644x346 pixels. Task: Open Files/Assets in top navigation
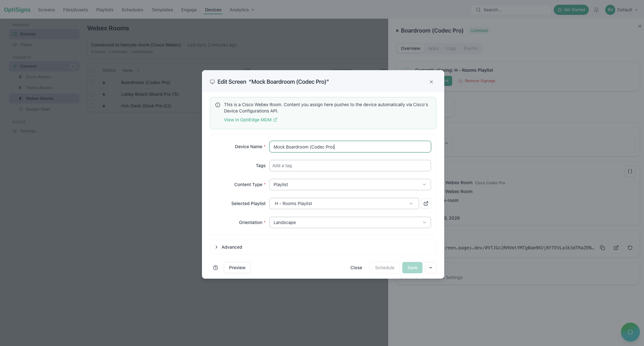(x=75, y=10)
